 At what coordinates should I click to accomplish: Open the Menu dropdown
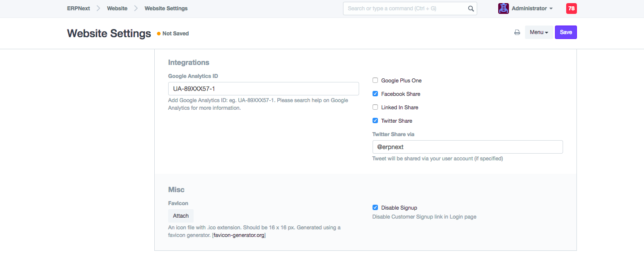pyautogui.click(x=538, y=32)
